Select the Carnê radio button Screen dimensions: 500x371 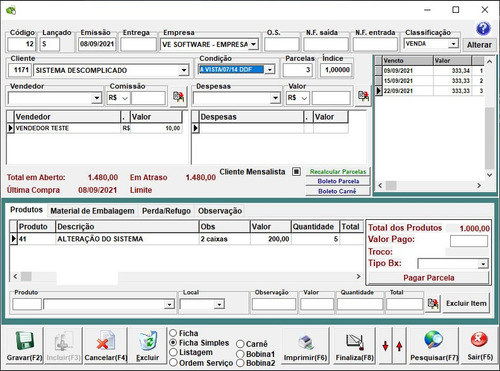pyautogui.click(x=240, y=344)
